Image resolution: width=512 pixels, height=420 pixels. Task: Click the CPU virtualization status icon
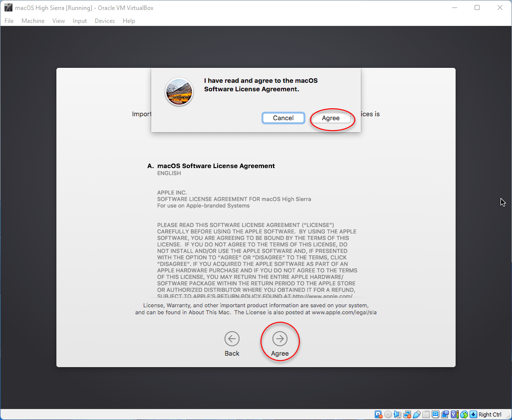point(454,415)
